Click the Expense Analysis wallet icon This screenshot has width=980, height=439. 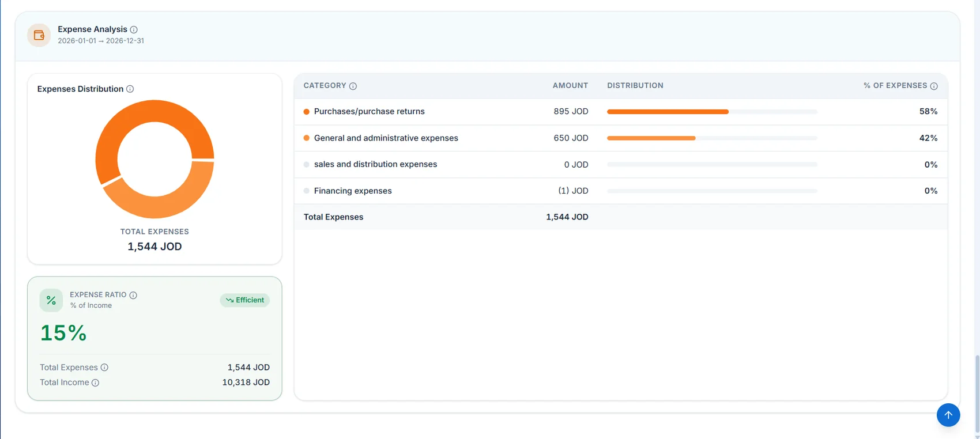39,35
